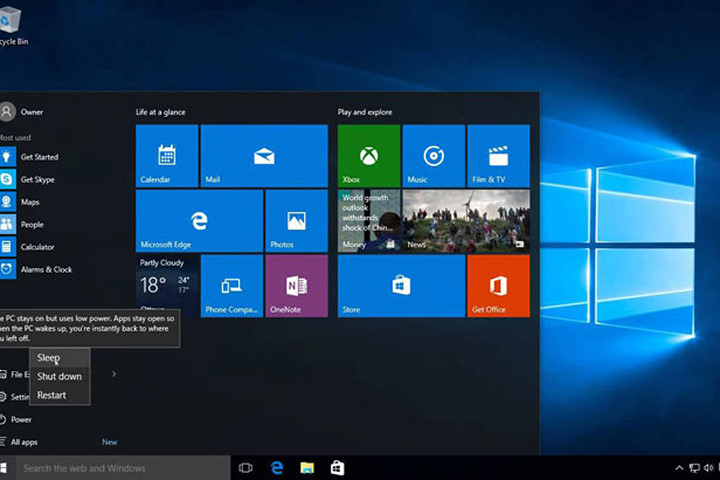
Task: Launch the Microsoft Edge tile
Action: point(199,221)
